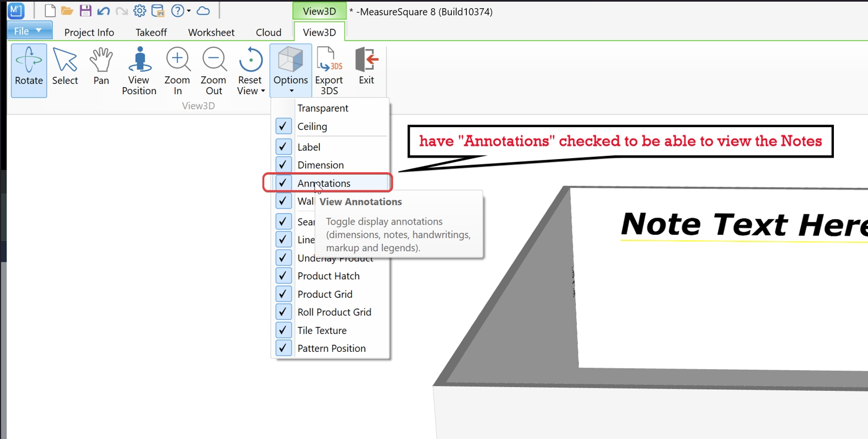Open the Worksheet tab
The image size is (868, 439).
click(x=211, y=32)
